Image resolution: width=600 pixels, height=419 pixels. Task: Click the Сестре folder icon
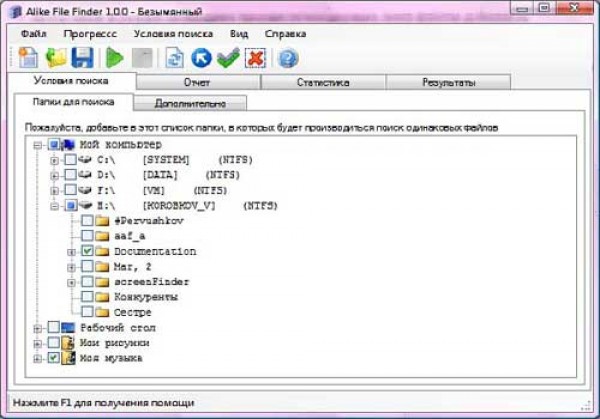pos(102,312)
